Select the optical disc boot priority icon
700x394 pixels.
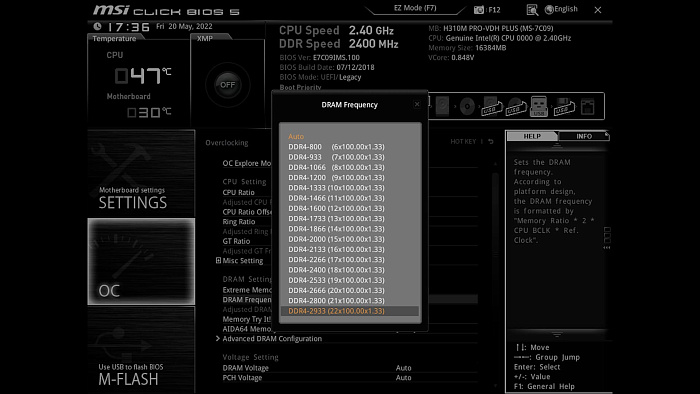(x=467, y=107)
